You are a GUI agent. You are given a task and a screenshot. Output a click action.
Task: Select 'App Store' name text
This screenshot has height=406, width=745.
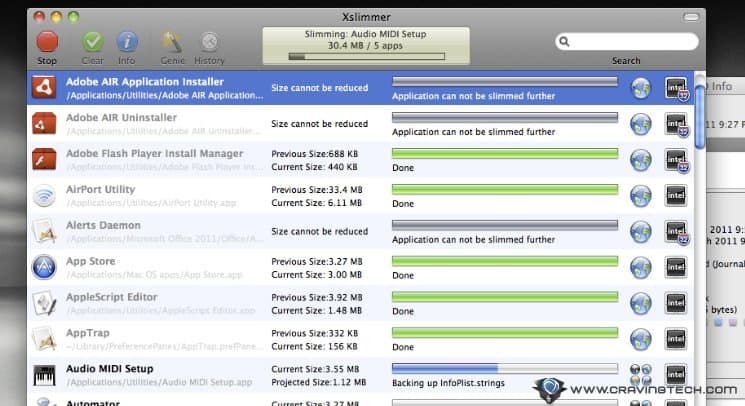click(x=90, y=261)
